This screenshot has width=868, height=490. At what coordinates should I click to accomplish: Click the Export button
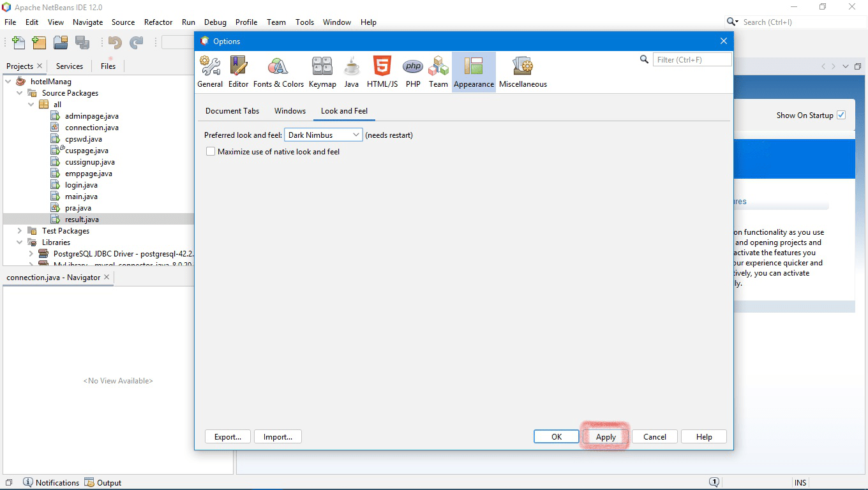pos(227,436)
